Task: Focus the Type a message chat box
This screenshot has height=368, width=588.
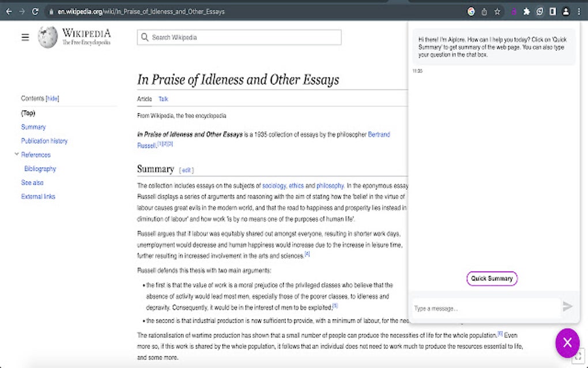Action: click(484, 309)
